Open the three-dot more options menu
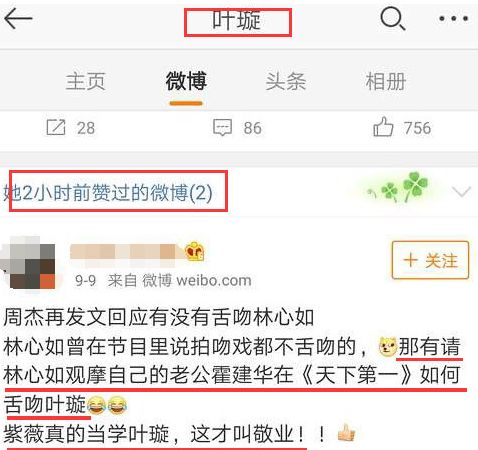 [454, 19]
